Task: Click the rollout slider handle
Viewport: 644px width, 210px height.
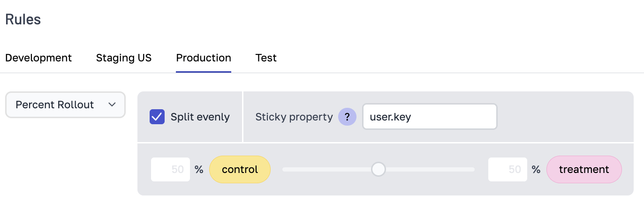Action: (378, 169)
